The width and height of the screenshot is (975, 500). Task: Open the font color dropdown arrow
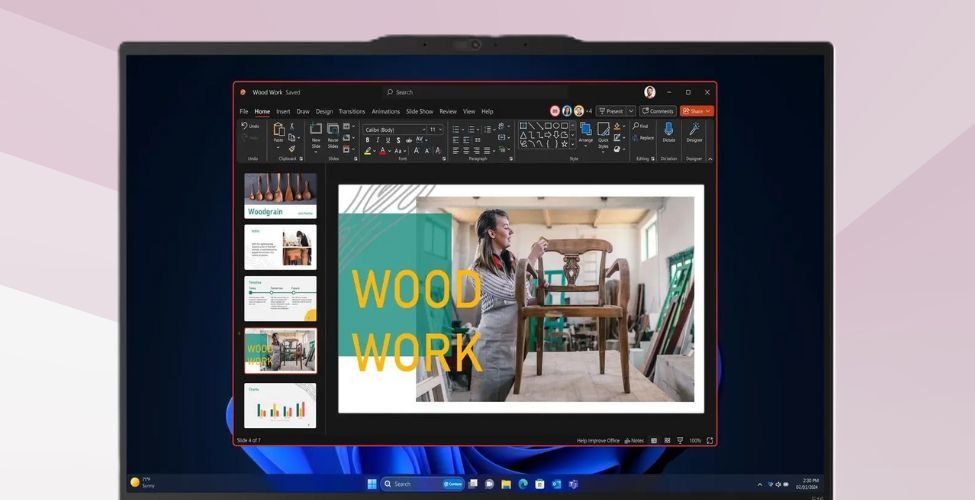[390, 150]
